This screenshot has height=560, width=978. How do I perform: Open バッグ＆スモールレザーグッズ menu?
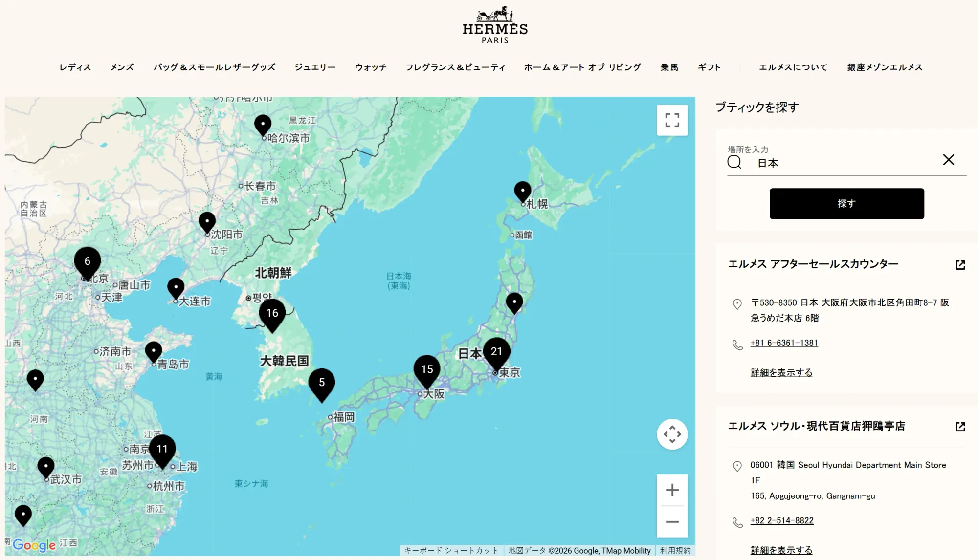pyautogui.click(x=214, y=67)
